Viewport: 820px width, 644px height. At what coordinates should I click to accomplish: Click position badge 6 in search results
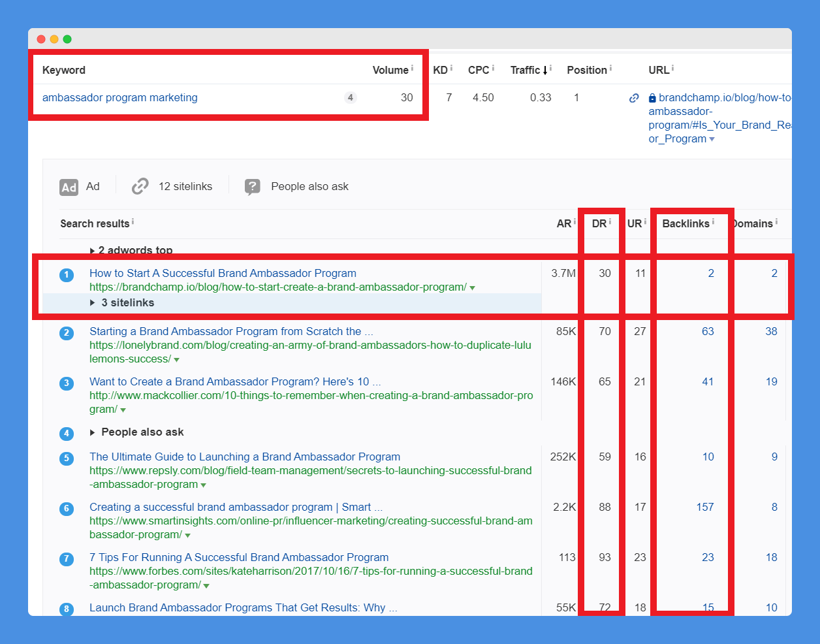[x=67, y=509]
